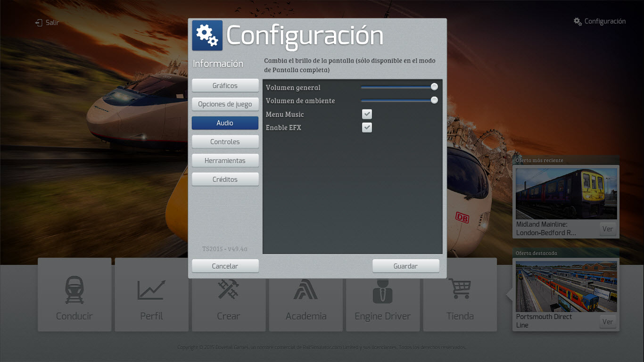The image size is (644, 362).
Task: Click the Salir exit door icon
Action: point(39,23)
